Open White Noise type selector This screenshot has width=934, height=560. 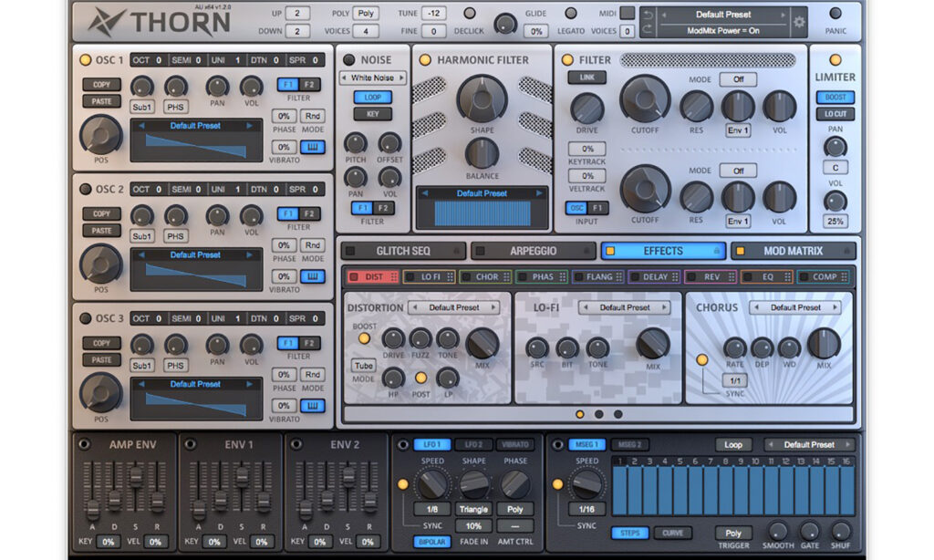372,78
